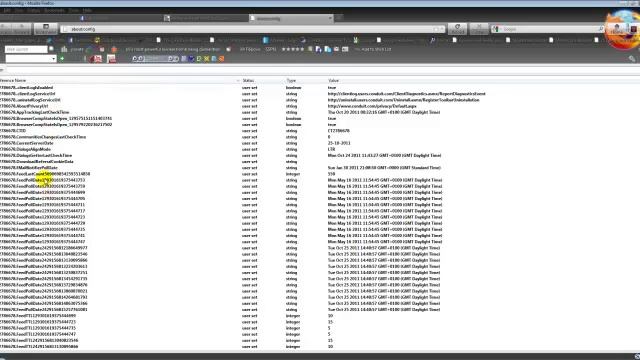Screen dimensions: 640x360
Task: Sort by Type column header
Action: click(305, 80)
